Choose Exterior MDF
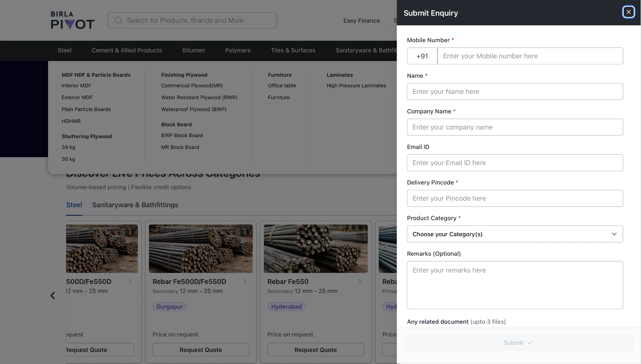 77,97
